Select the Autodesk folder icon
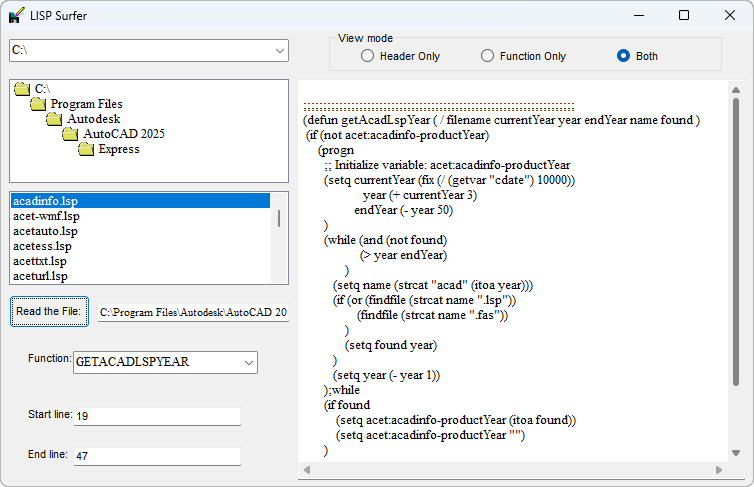Image resolution: width=754 pixels, height=487 pixels. 54,119
